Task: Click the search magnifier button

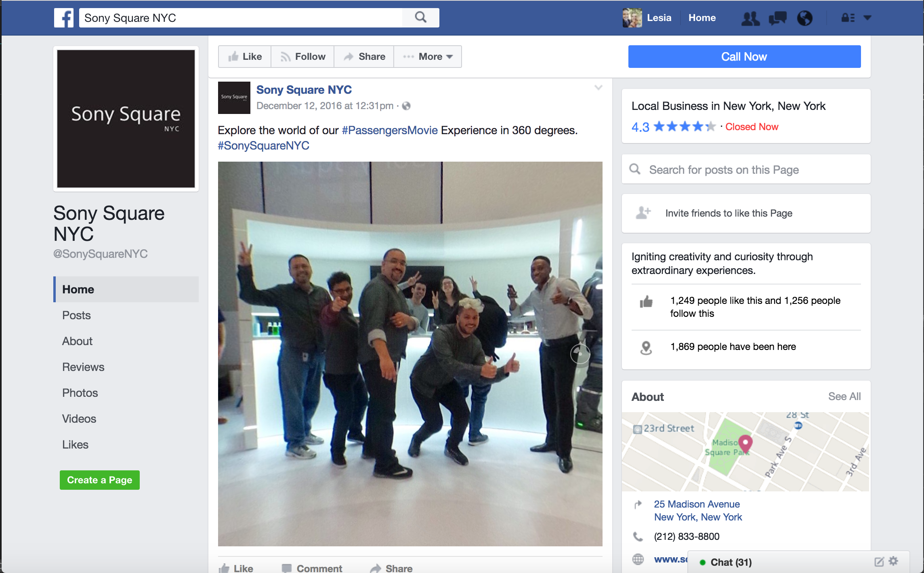Action: click(420, 18)
